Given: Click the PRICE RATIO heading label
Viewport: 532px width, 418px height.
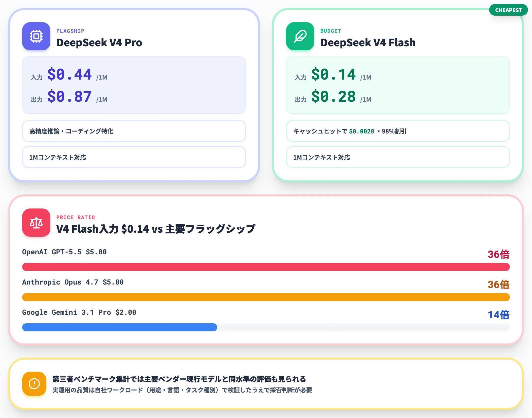Looking at the screenshot, I should click(x=76, y=217).
